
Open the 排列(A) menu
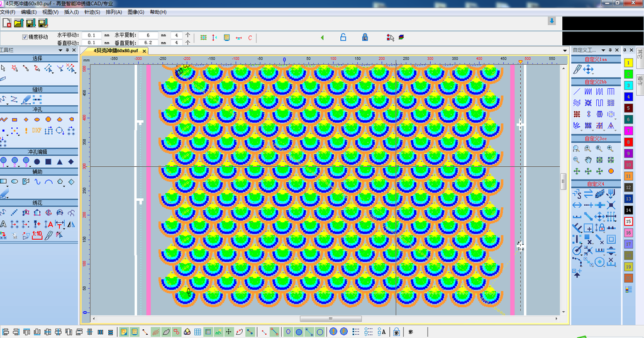(114, 12)
